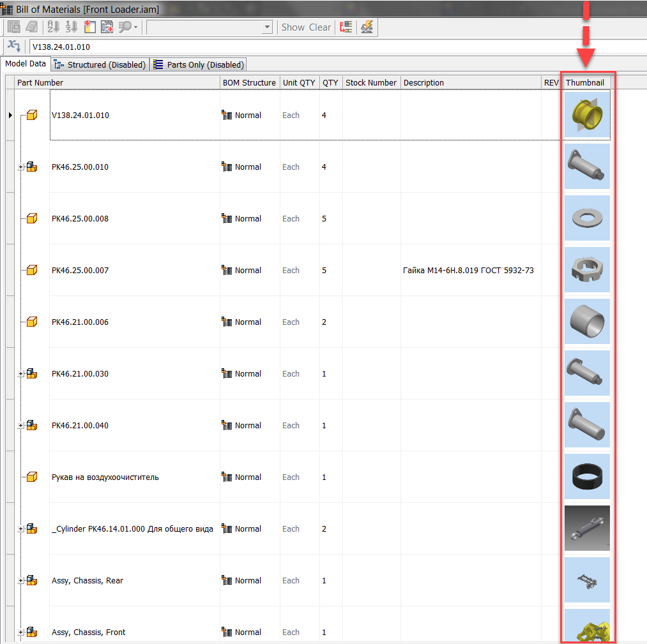Click the Thumbnail column header
The image size is (647, 644).
coord(586,82)
